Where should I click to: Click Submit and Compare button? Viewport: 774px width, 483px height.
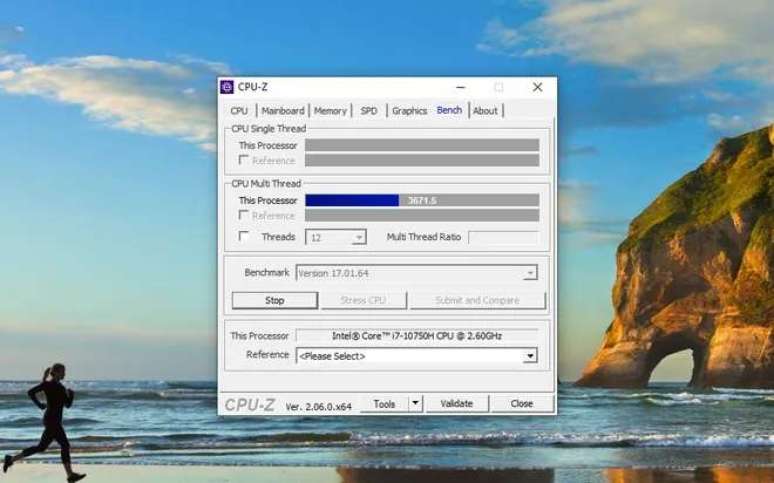click(x=477, y=300)
